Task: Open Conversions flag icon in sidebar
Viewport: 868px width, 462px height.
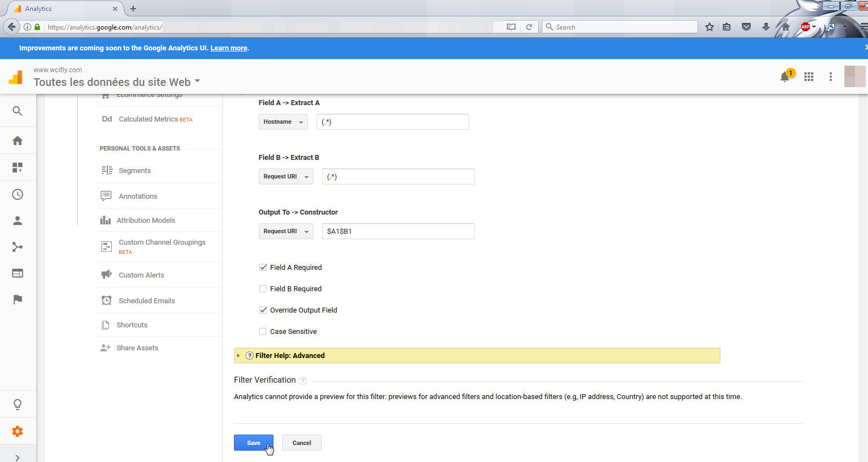Action: (18, 299)
